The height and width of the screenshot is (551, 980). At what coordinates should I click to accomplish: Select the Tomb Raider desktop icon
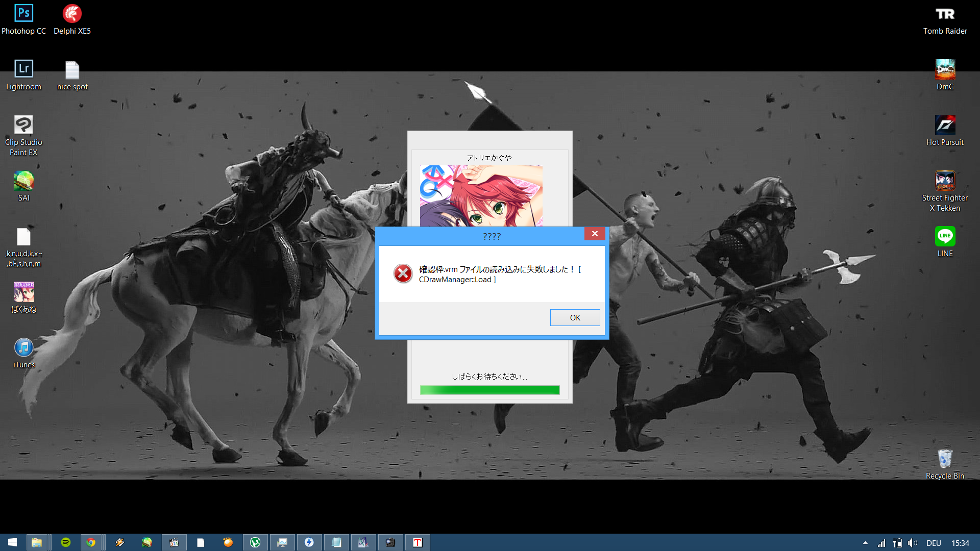[x=945, y=14]
